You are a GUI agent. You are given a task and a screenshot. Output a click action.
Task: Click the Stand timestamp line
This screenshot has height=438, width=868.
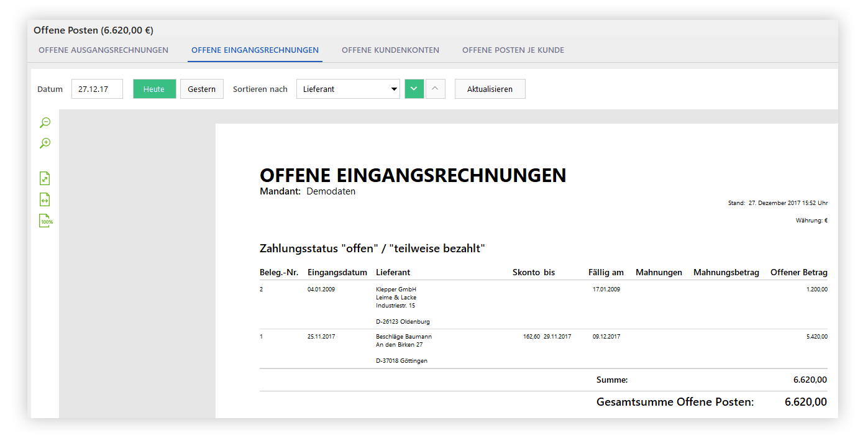pyautogui.click(x=778, y=203)
